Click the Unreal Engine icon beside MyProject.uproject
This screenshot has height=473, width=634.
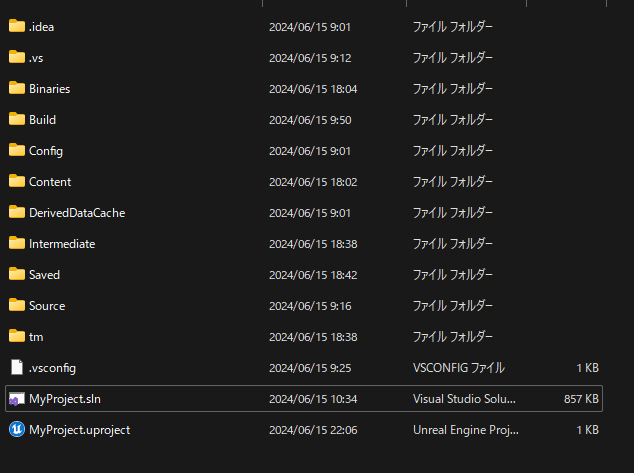[x=16, y=429]
